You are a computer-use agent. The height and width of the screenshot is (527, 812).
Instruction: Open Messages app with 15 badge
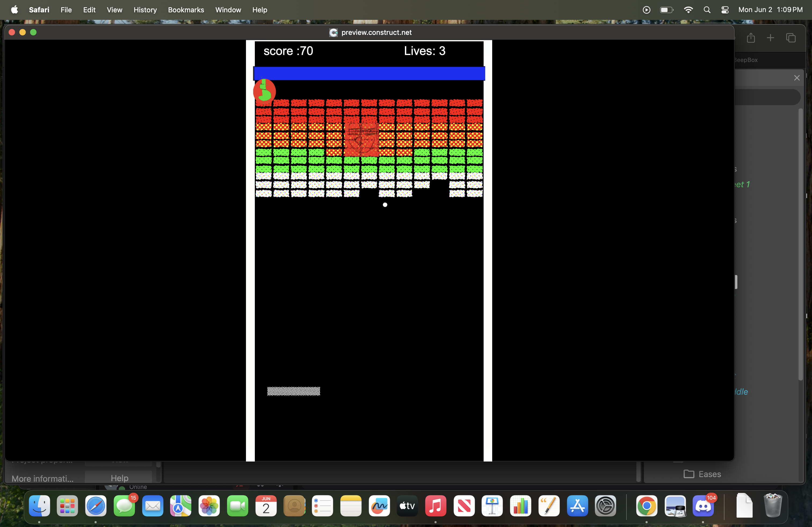(x=124, y=506)
